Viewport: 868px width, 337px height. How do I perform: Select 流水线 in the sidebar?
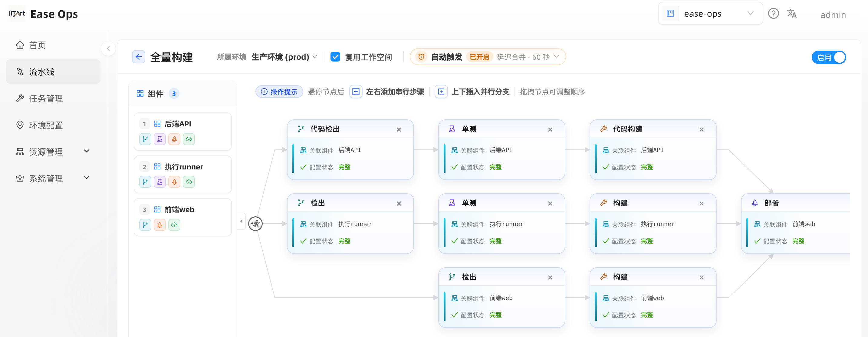(x=53, y=72)
